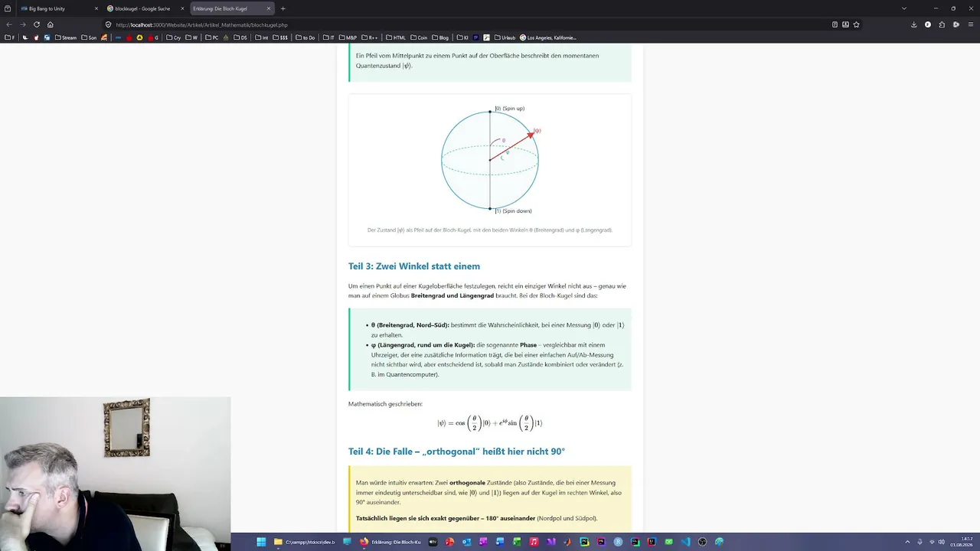Open the 'KI' bookmark folder
The image size is (980, 551).
462,37
